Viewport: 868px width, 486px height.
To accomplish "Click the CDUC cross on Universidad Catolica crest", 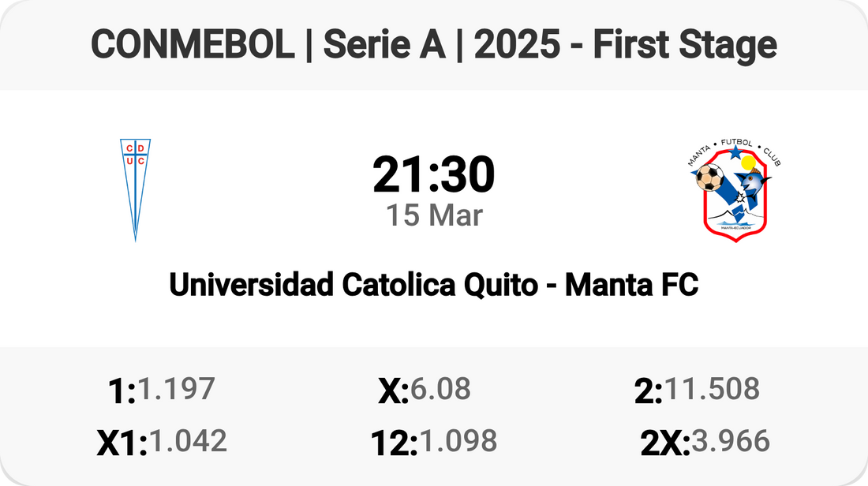I will coord(135,155).
